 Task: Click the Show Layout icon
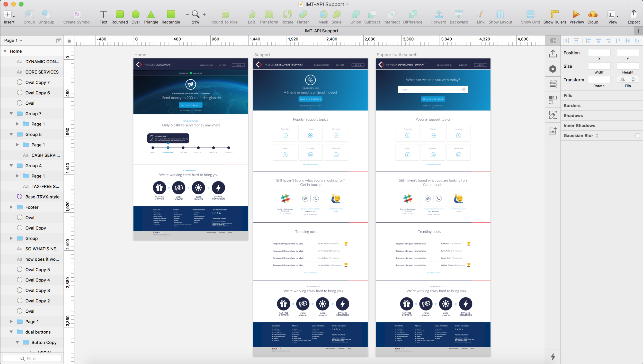[x=500, y=14]
